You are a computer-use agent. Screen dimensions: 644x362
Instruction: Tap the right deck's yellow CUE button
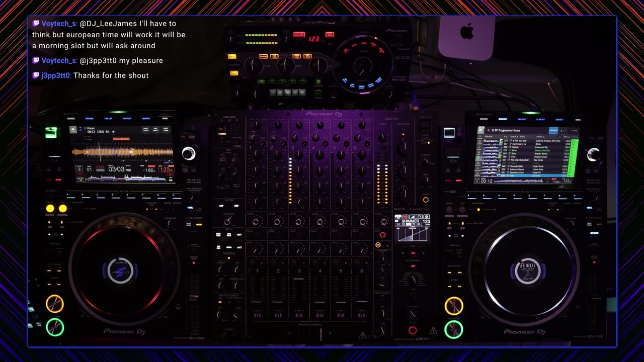click(x=453, y=306)
